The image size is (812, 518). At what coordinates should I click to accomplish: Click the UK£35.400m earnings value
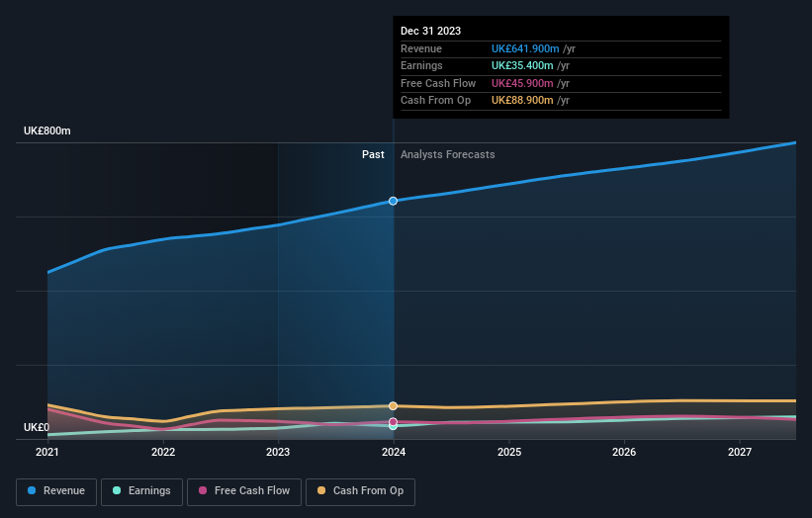pyautogui.click(x=522, y=65)
